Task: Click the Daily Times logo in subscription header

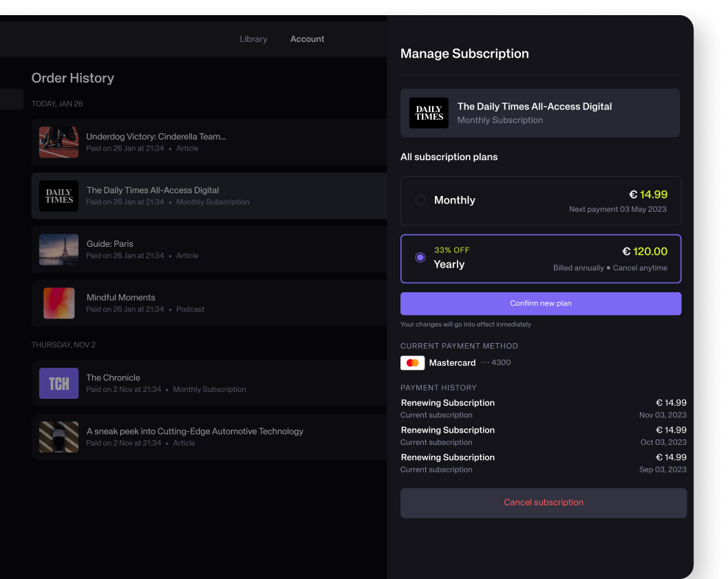Action: (x=429, y=113)
